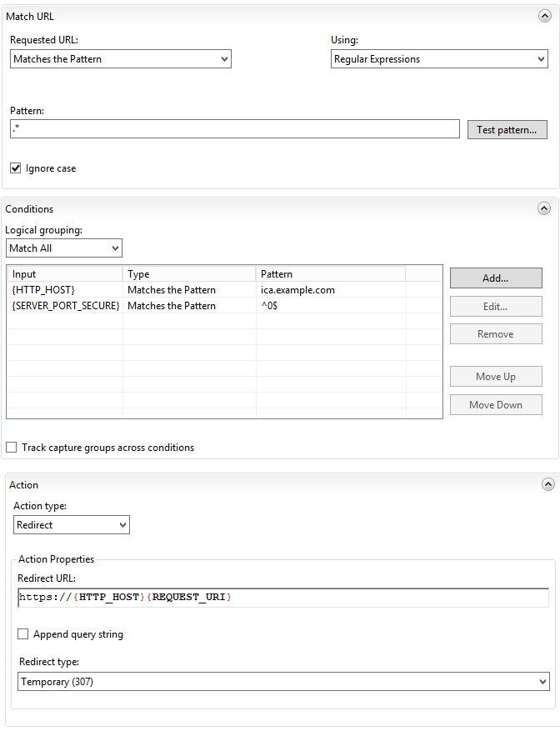Focus the Redirect URL input field
This screenshot has height=731, width=560.
(283, 598)
